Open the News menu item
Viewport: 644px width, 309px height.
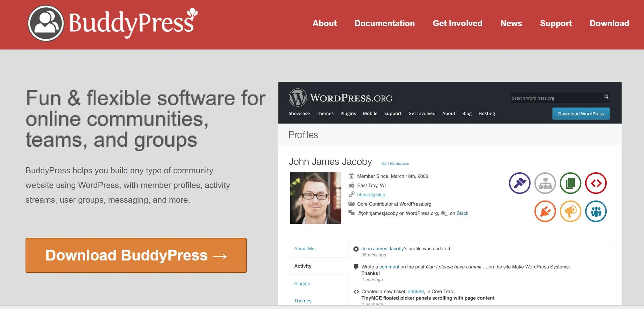click(x=511, y=23)
